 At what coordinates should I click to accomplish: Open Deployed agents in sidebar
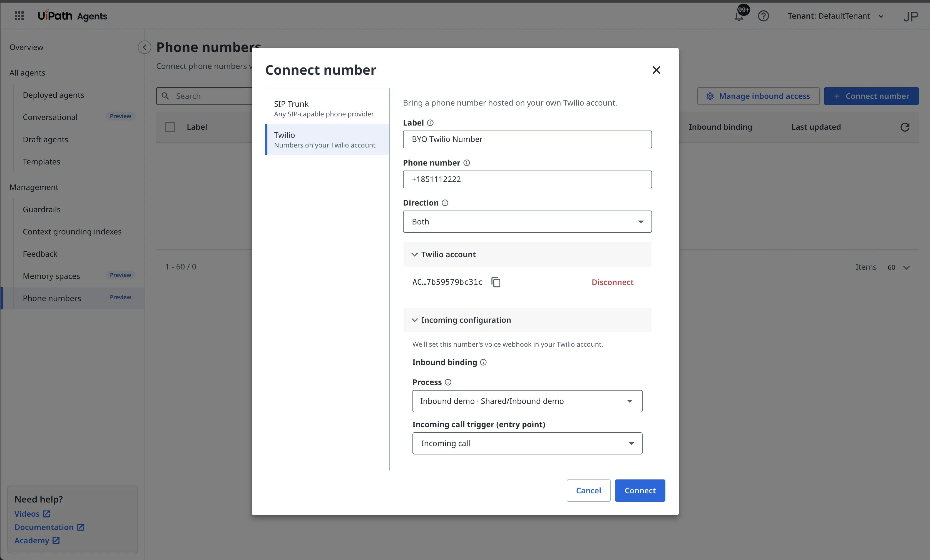tap(53, 95)
